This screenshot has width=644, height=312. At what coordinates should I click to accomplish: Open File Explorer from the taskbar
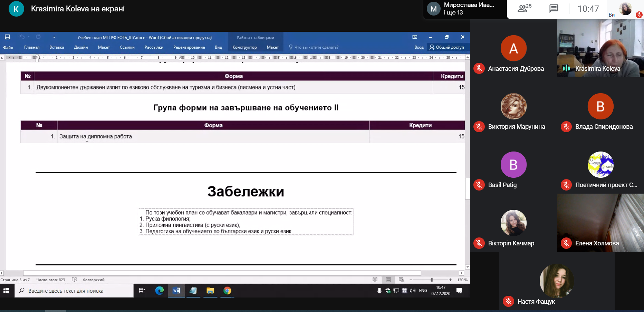click(210, 291)
